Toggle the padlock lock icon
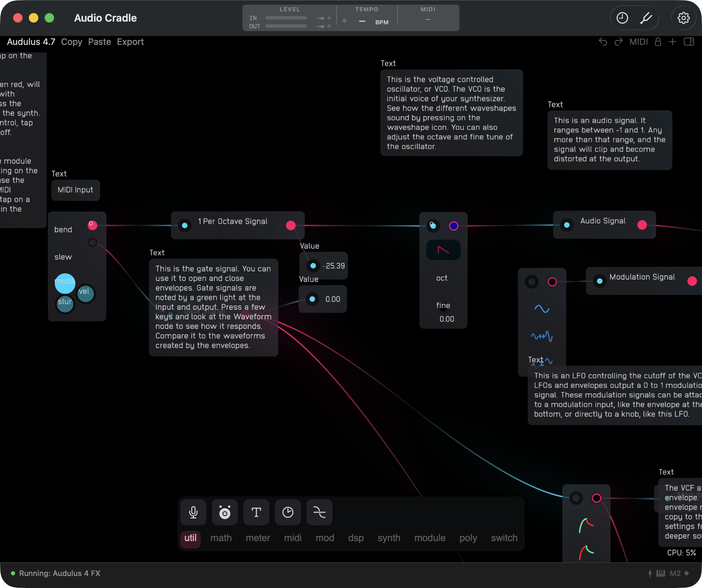Screen dimensions: 702x588 [658, 42]
